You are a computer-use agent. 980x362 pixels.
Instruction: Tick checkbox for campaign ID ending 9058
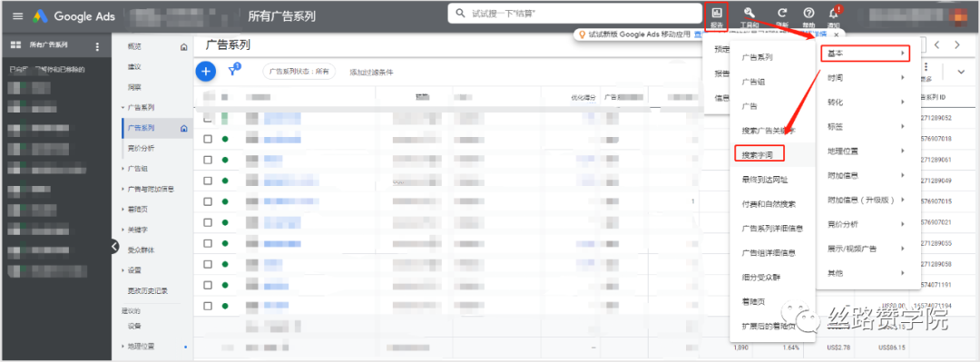[x=208, y=264]
